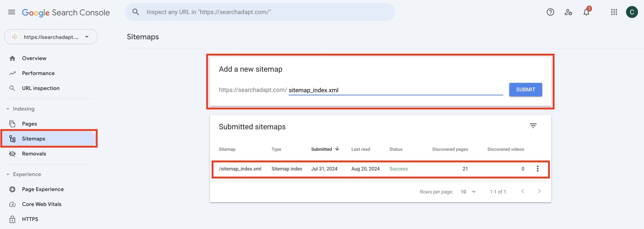The height and width of the screenshot is (229, 644).
Task: Click the search magnifier in URL inspect bar
Action: coord(136,12)
